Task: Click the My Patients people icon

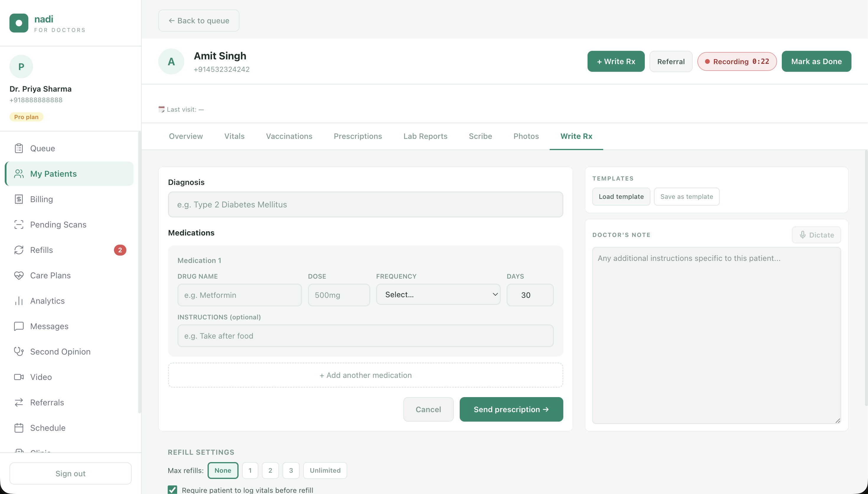Action: (19, 174)
